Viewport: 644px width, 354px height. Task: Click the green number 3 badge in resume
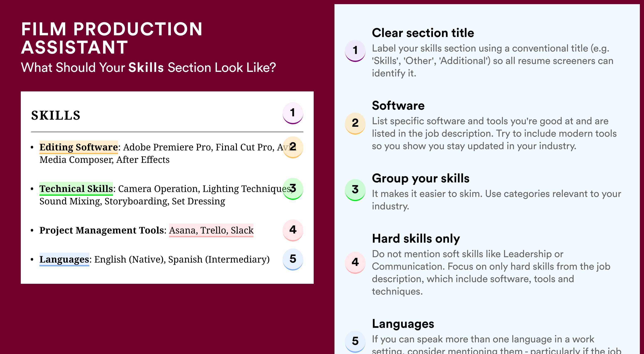293,188
